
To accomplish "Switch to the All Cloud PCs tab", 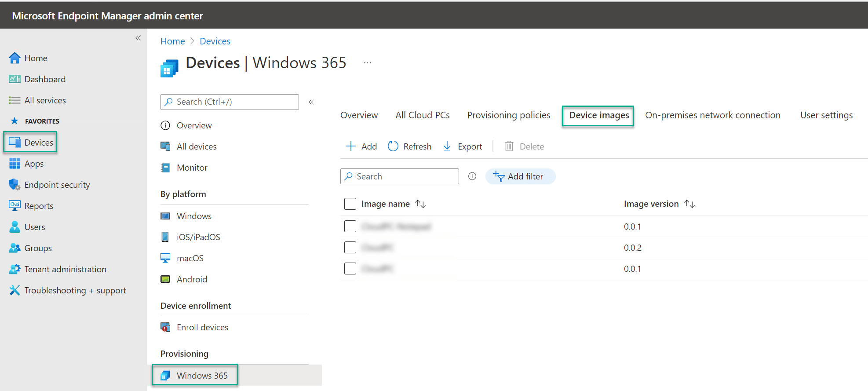I will (423, 115).
